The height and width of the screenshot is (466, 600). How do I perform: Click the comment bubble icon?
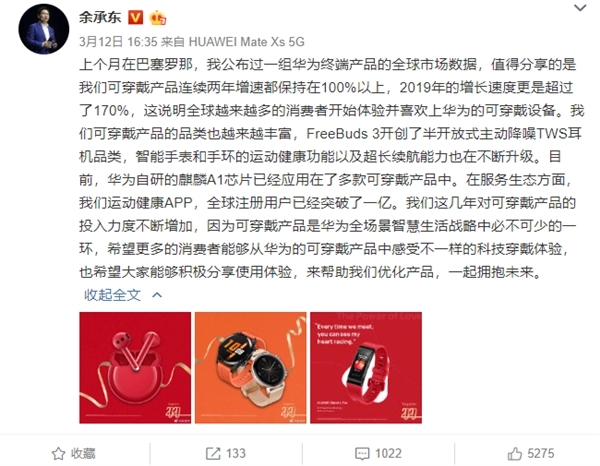click(x=362, y=454)
